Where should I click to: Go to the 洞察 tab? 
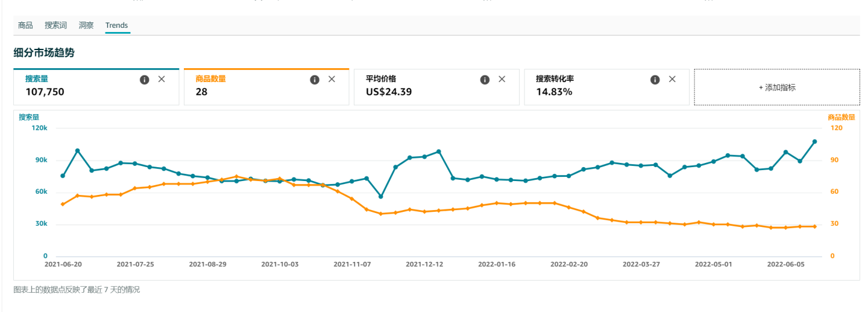tap(86, 25)
